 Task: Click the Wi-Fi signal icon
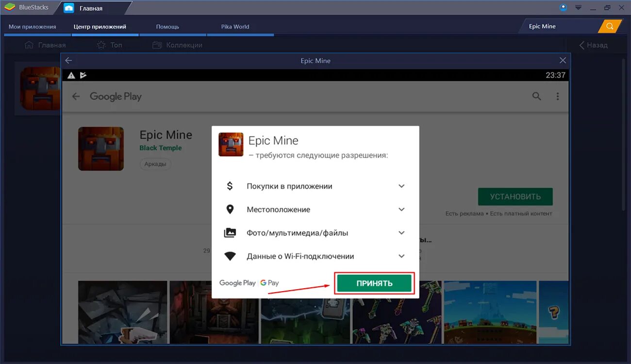coord(230,256)
